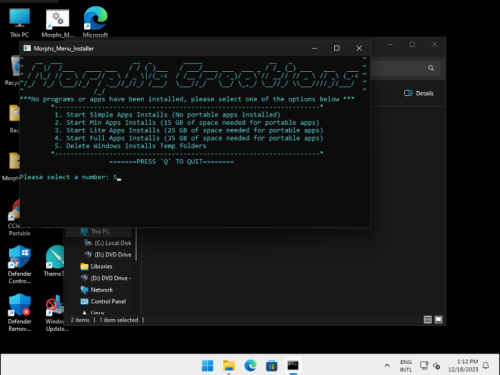Select (D:) DVD Drive - entry in tree
Screen dimensions: 500x375
106,278
